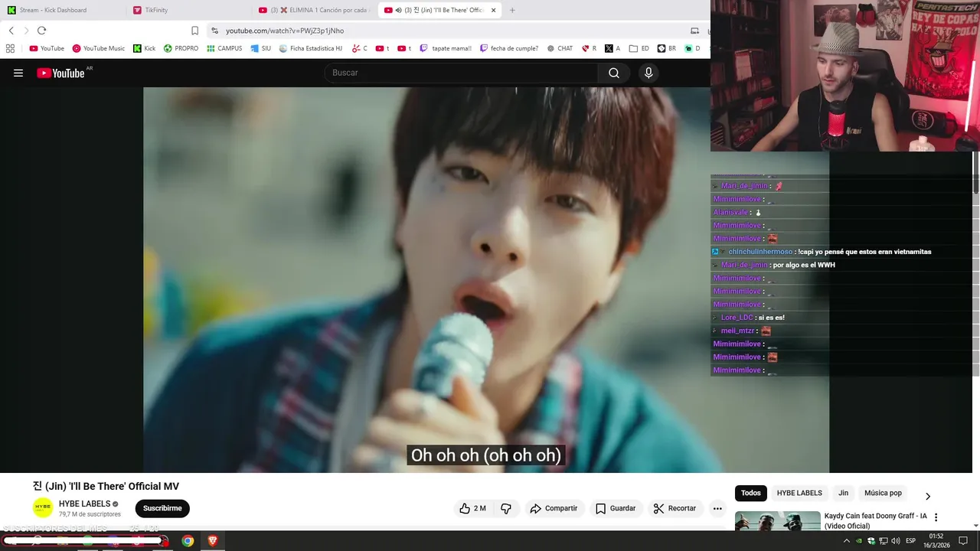Open the cast/media icon in the address bar
Screen dimensions: 980x551
(694, 31)
